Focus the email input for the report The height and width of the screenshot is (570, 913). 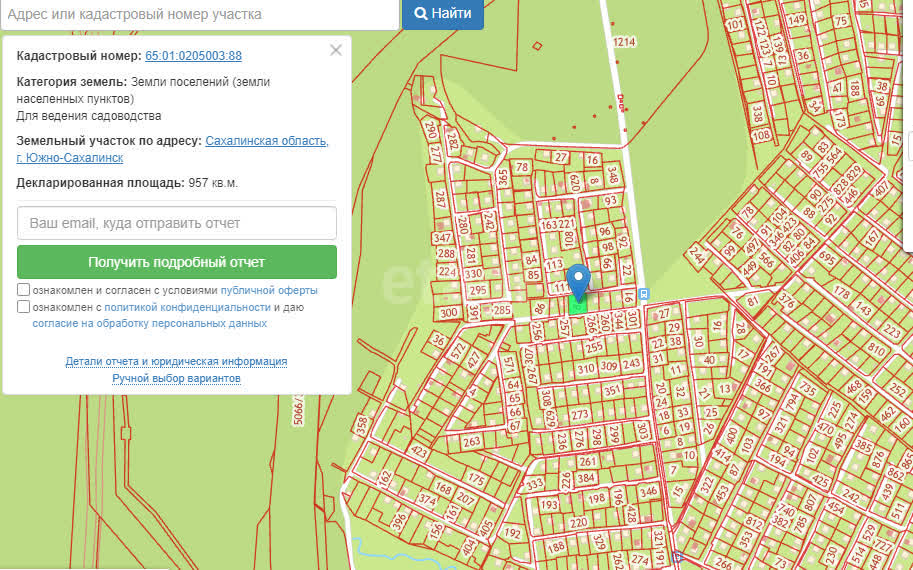[x=177, y=223]
